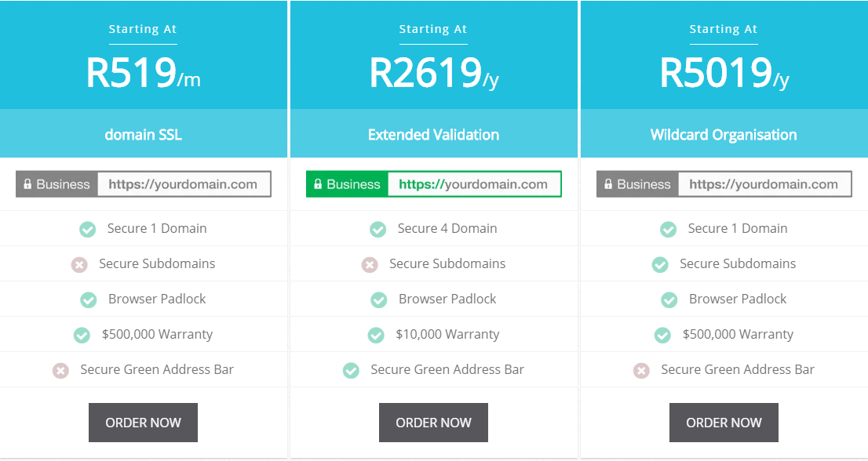This screenshot has width=868, height=461.
Task: Select the Wildcard Organisation plan heading
Action: point(724,135)
